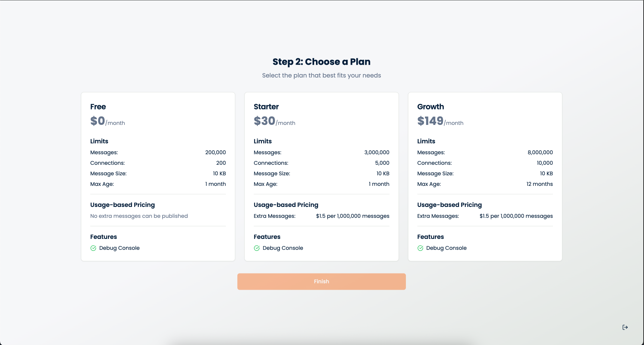Viewport: 644px width, 345px height.
Task: Click the green check icon in Growth plan
Action: coord(420,248)
